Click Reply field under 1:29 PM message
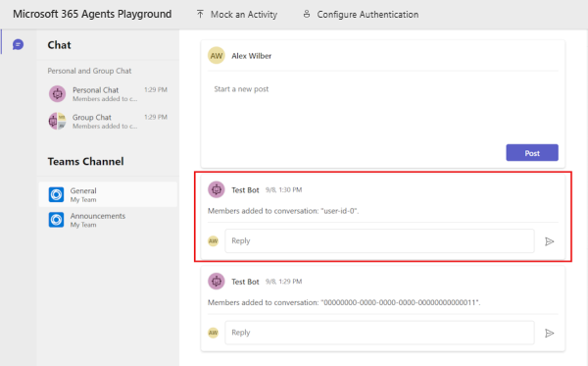This screenshot has width=588, height=366. point(379,333)
